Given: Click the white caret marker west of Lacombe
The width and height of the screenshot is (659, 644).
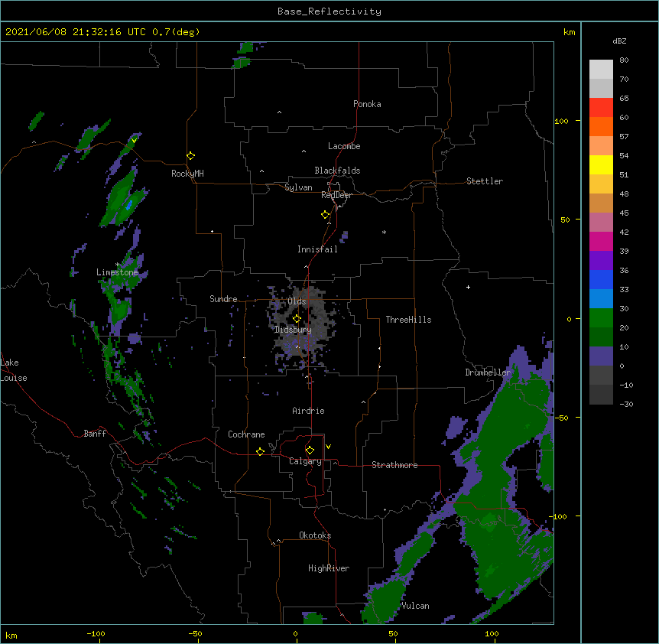Looking at the screenshot, I should (x=304, y=151).
